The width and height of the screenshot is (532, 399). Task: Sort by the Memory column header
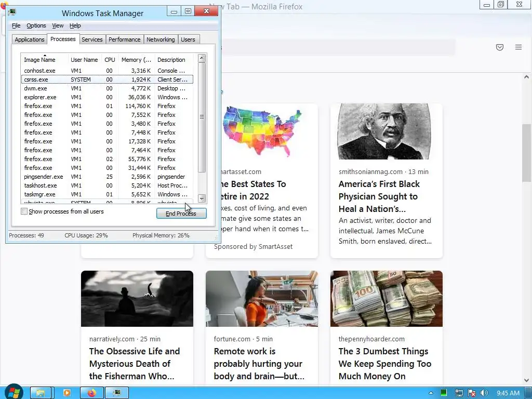click(x=136, y=60)
